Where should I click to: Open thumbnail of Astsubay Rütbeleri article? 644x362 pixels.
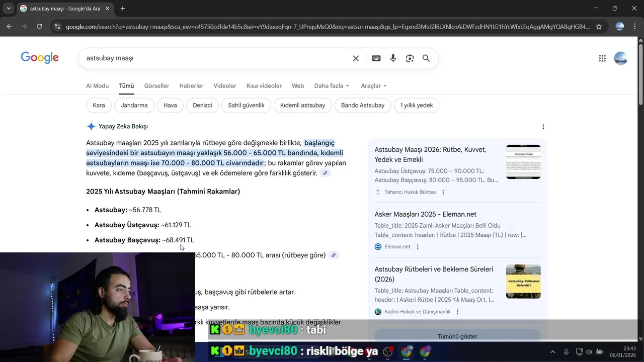pyautogui.click(x=523, y=282)
